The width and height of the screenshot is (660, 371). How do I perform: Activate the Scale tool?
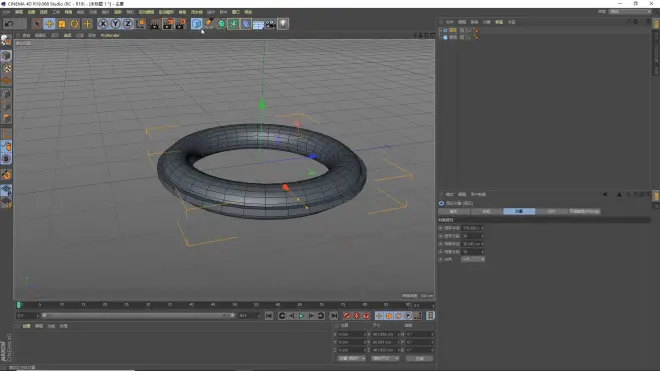[62, 24]
